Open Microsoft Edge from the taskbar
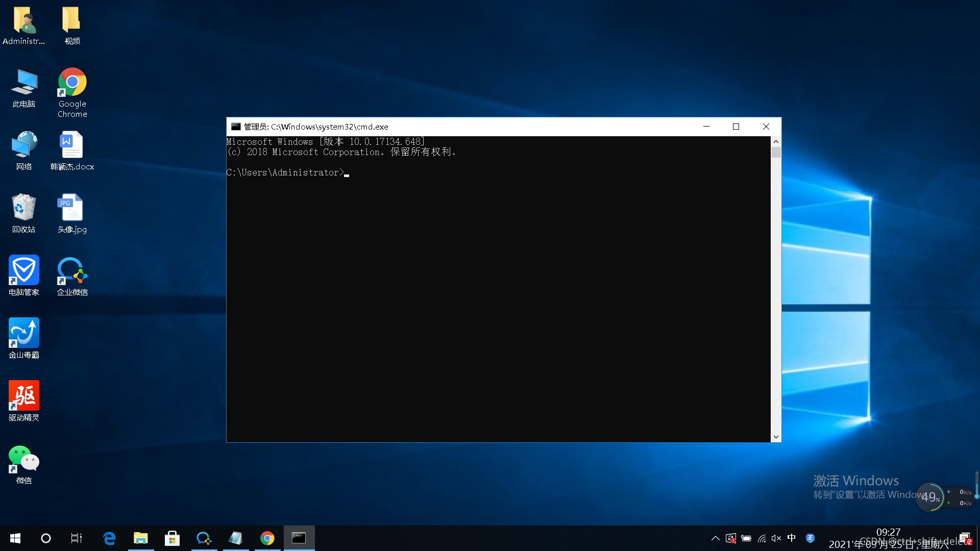Image resolution: width=980 pixels, height=551 pixels. 109,538
